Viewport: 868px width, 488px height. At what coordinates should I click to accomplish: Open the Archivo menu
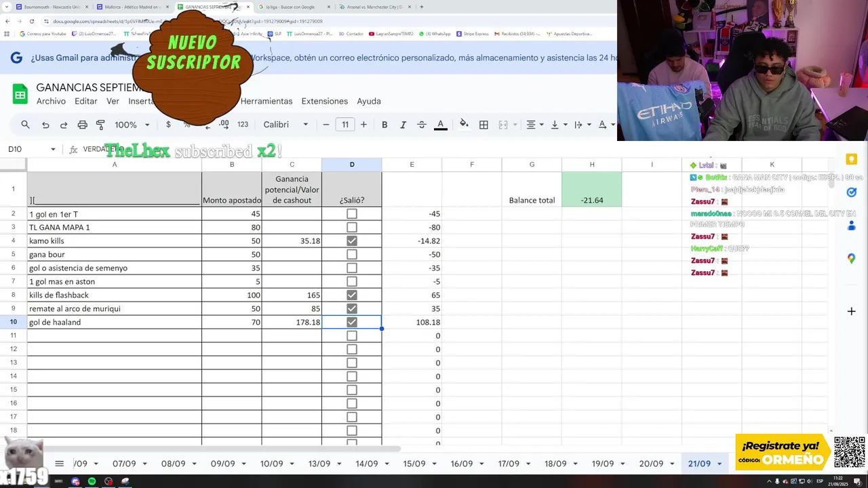click(51, 101)
